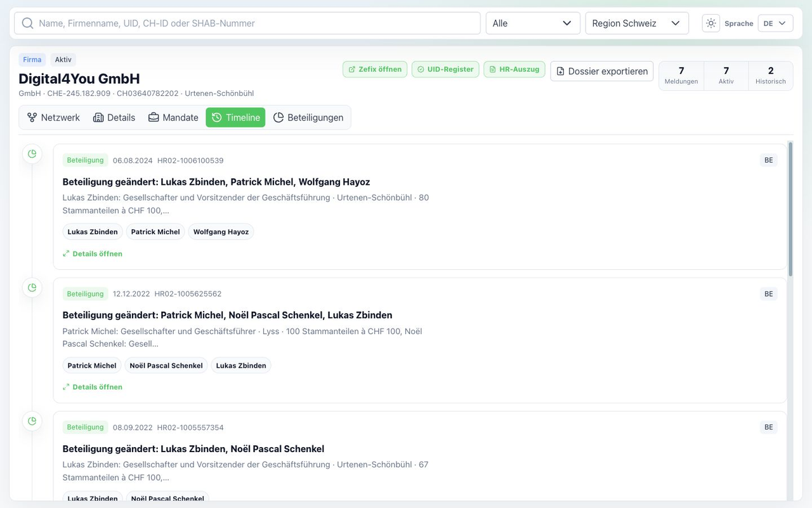Click the timeline vertical scrollbar
Image resolution: width=812 pixels, height=508 pixels.
(790, 210)
